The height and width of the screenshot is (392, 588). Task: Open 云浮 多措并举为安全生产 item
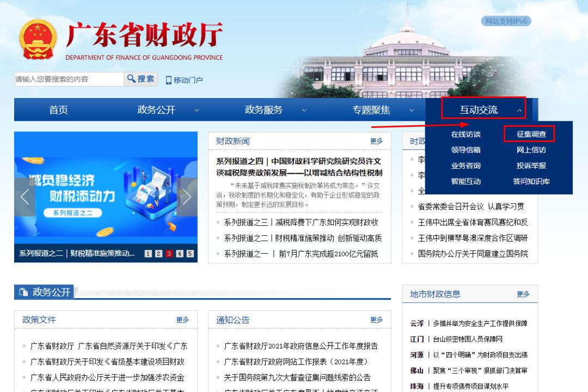(469, 323)
